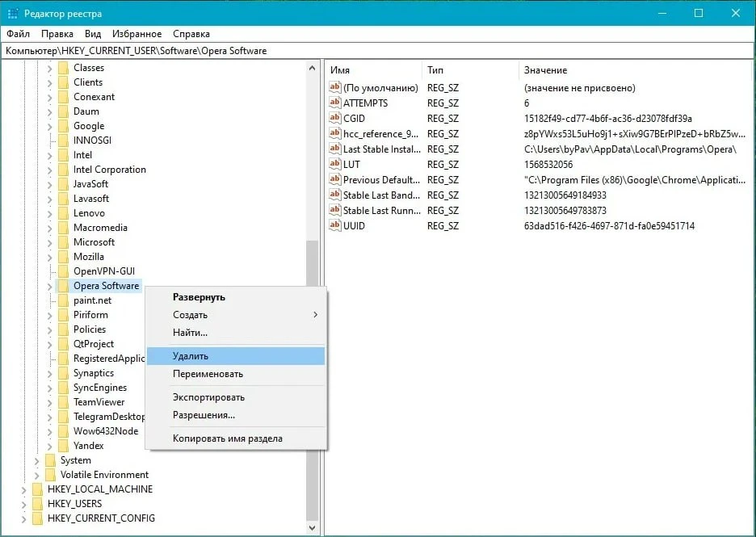
Task: Click the System folder icon
Action: click(x=50, y=460)
